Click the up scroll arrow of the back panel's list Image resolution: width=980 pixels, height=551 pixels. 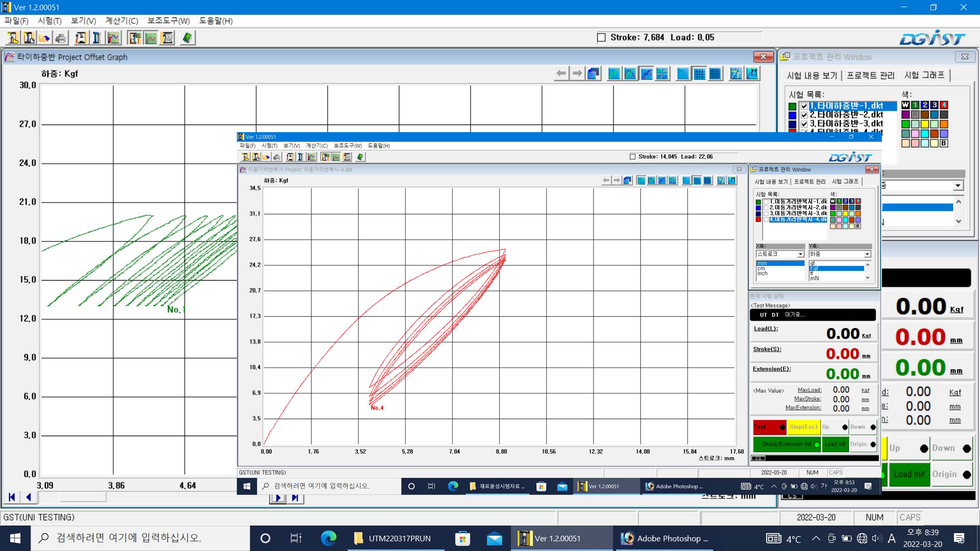click(x=959, y=202)
